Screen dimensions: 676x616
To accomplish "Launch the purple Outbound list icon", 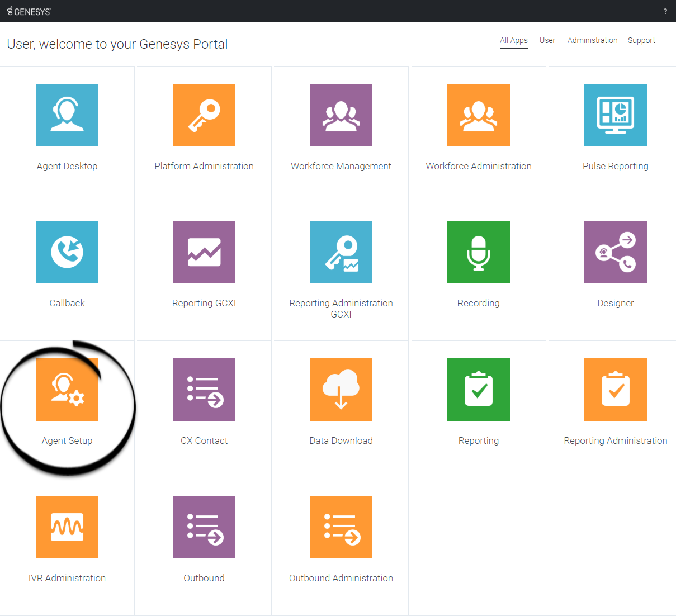I will [204, 527].
